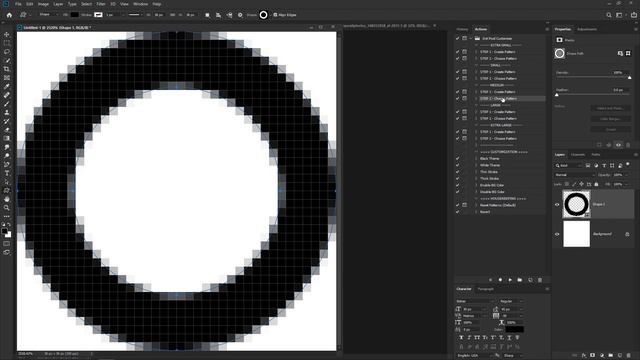Select the Eyedropper tool
The height and width of the screenshot is (360, 640).
pos(7,87)
